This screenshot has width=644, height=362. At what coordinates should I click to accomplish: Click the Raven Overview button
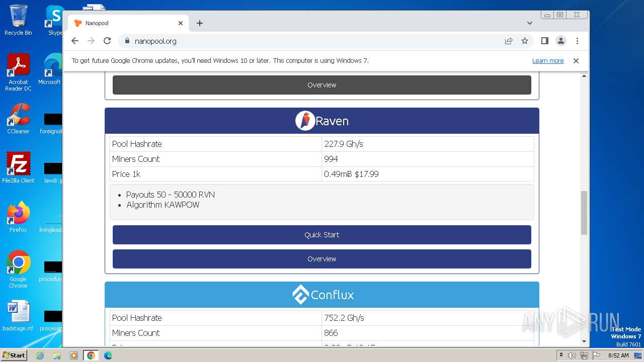pos(322,259)
